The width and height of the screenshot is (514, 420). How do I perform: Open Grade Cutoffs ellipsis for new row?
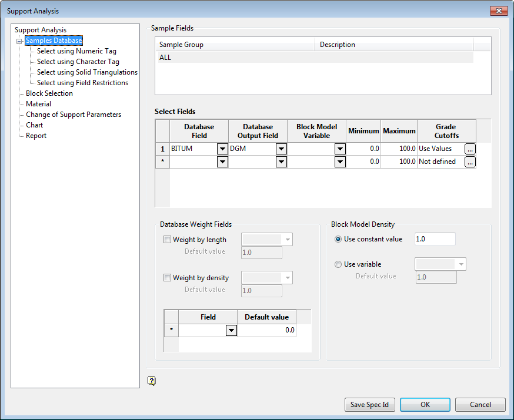470,162
